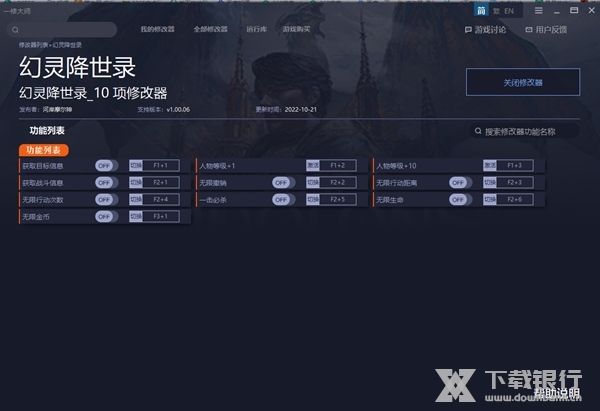The width and height of the screenshot is (600, 411).
Task: Click magnifier icon beside 搜索修改器功能名称
Action: point(478,131)
